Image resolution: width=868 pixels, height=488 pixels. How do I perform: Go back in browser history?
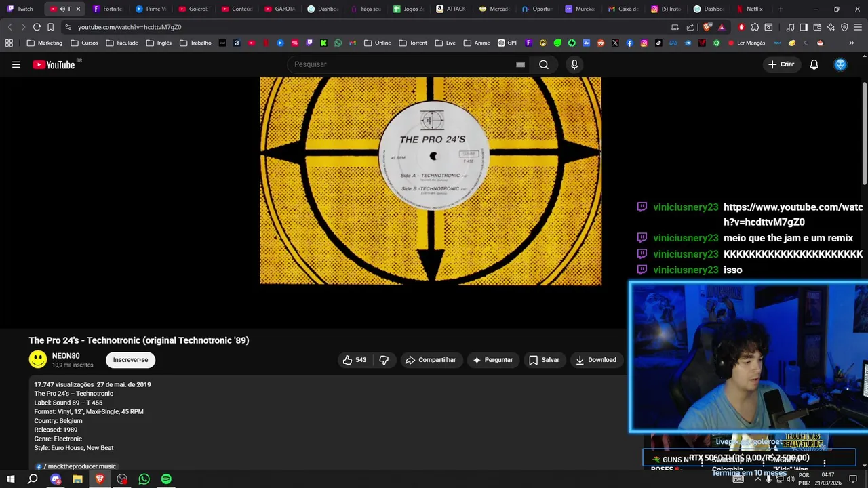tap(9, 27)
